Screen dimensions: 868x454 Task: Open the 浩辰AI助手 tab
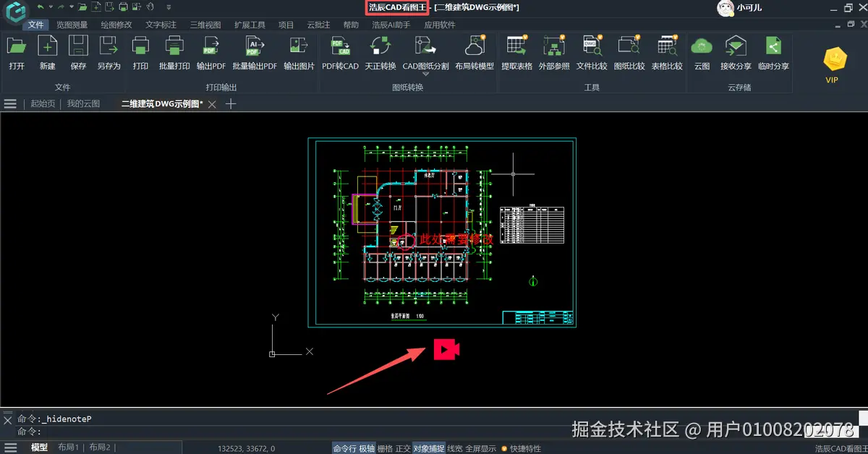[x=391, y=25]
